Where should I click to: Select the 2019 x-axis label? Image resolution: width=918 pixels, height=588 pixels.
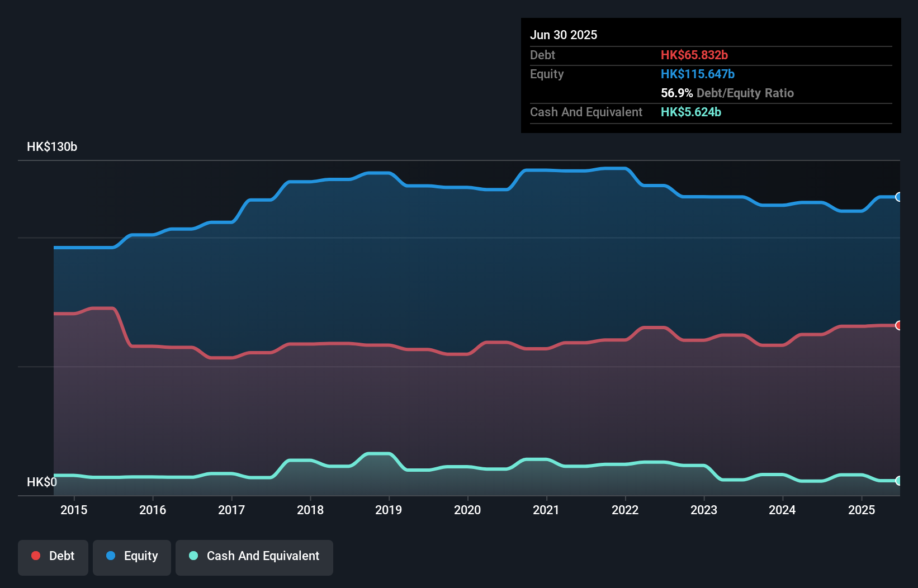click(x=389, y=510)
